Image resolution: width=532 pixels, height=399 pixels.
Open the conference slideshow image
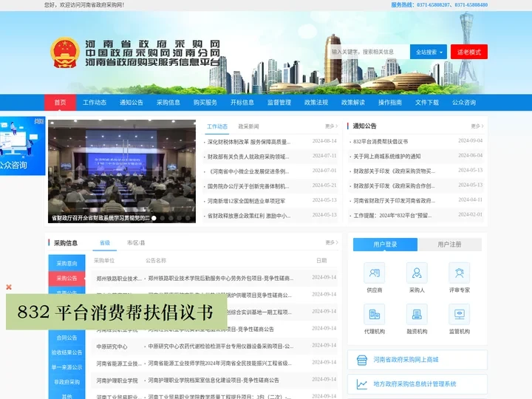(x=122, y=171)
